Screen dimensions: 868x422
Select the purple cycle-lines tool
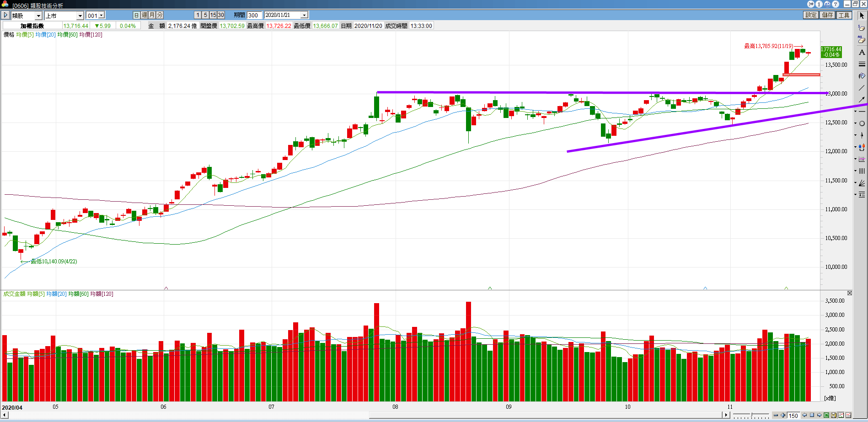[x=862, y=159]
